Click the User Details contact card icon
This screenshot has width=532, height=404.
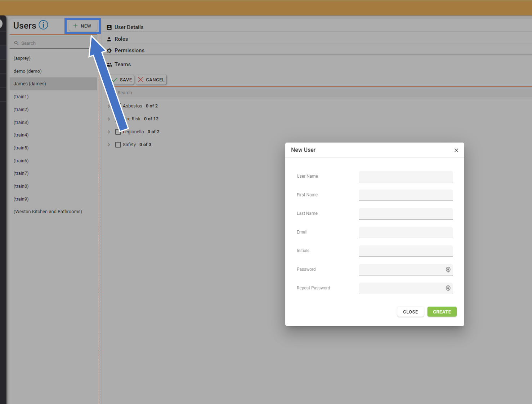(109, 27)
